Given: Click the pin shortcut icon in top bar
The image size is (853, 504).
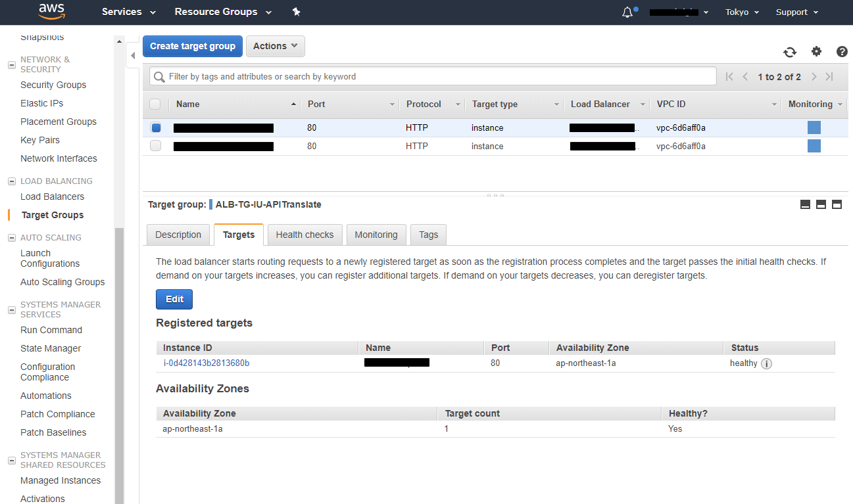Looking at the screenshot, I should pyautogui.click(x=296, y=12).
